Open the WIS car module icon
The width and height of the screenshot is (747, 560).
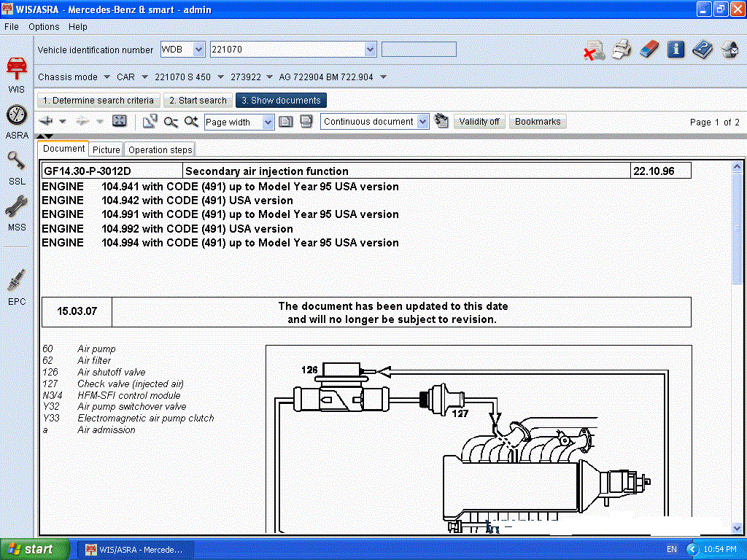click(x=17, y=69)
